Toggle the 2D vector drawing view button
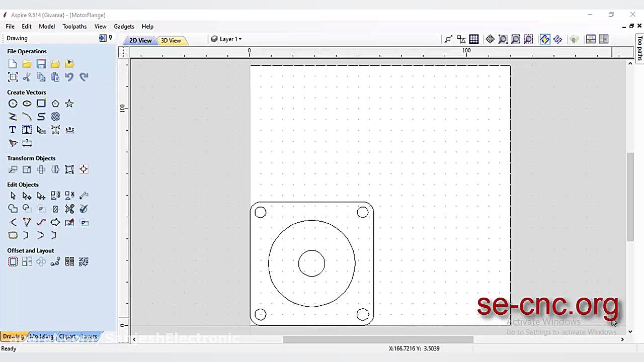The width and height of the screenshot is (644, 362). point(545,39)
